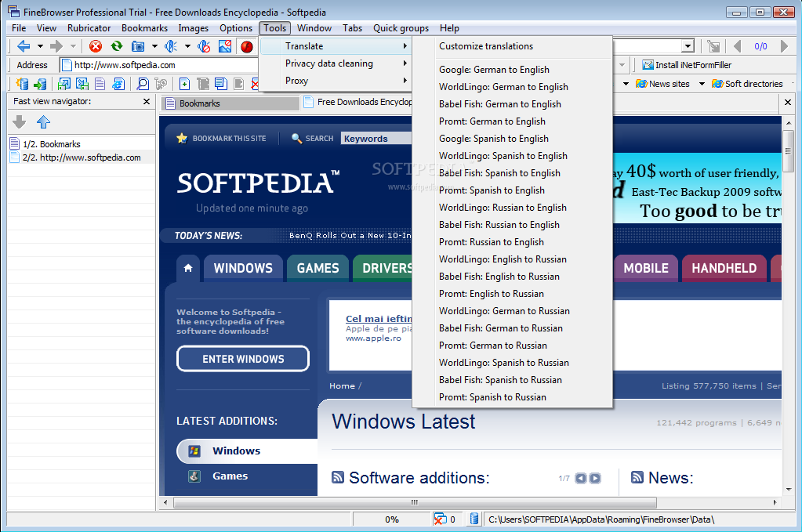Image resolution: width=802 pixels, height=532 pixels.
Task: Select WorldLingo: English to Russian
Action: [x=512, y=259]
